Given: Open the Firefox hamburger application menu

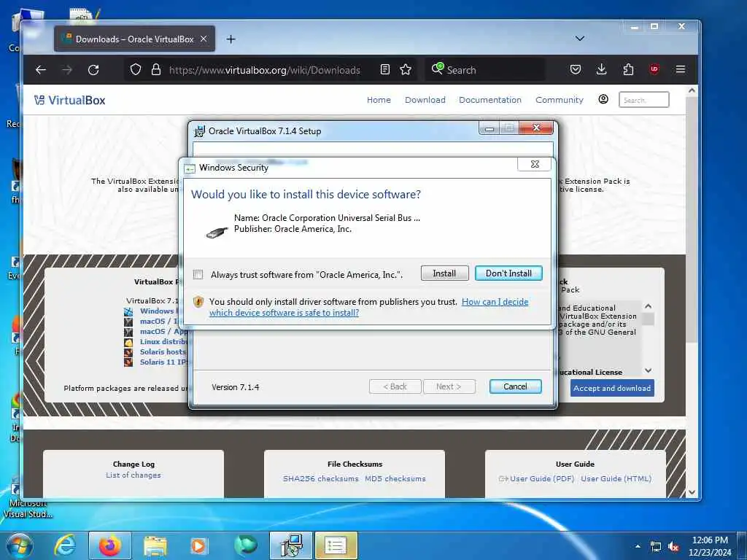Looking at the screenshot, I should pos(681,70).
